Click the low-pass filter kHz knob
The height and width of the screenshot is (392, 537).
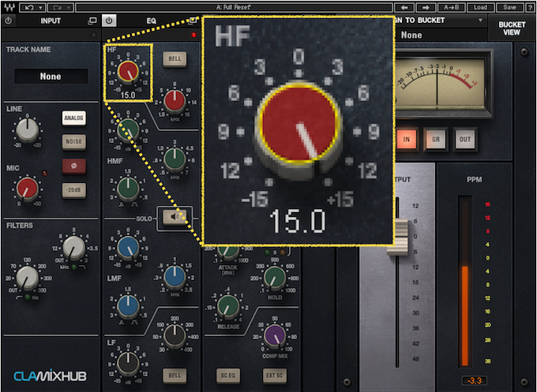click(73, 248)
